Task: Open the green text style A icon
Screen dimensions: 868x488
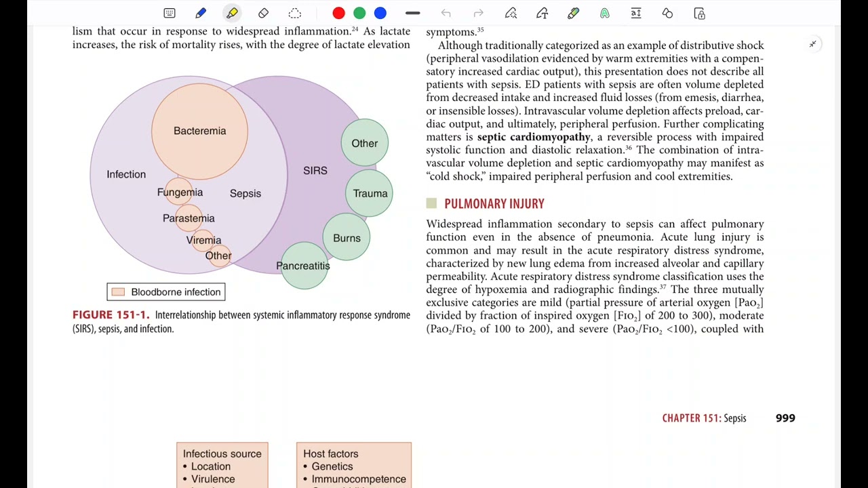Action: click(604, 14)
